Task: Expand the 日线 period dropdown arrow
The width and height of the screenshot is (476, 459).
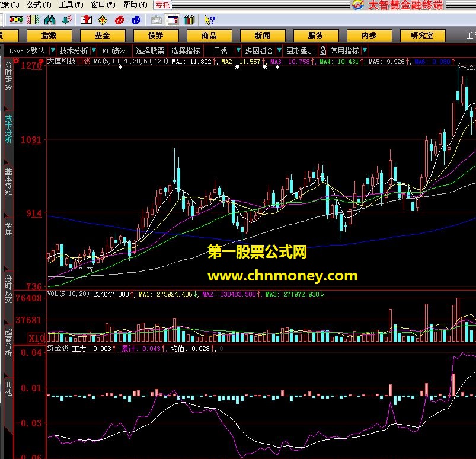Action: 238,50
